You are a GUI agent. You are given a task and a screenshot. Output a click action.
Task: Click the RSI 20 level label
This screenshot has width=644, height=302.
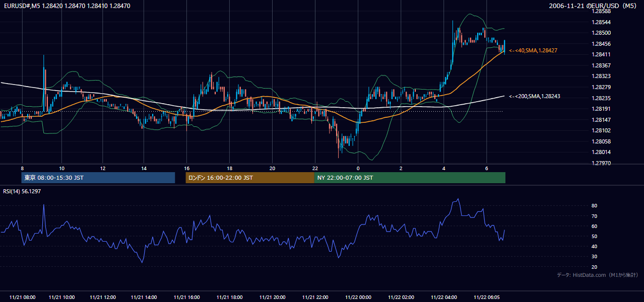[x=595, y=267]
